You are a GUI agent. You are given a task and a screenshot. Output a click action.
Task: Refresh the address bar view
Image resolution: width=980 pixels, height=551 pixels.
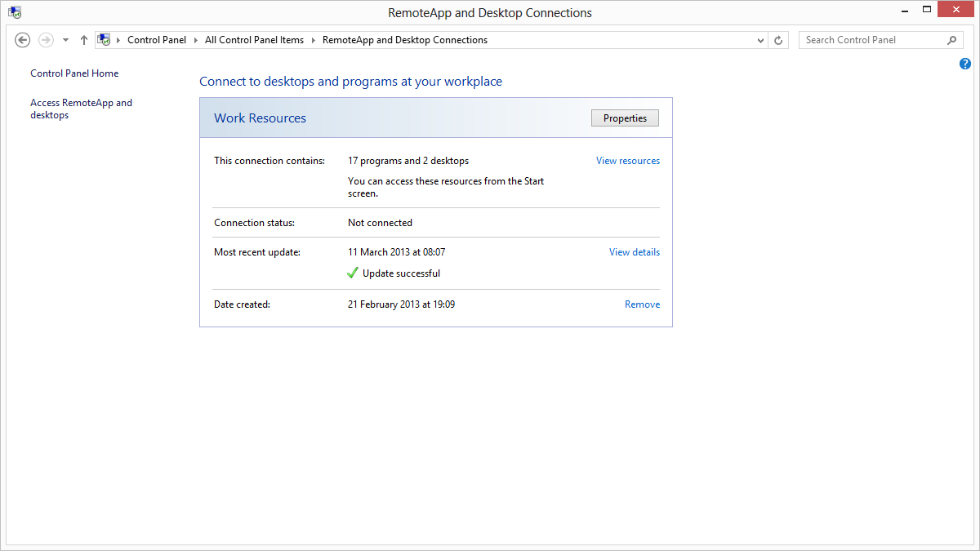coord(778,40)
